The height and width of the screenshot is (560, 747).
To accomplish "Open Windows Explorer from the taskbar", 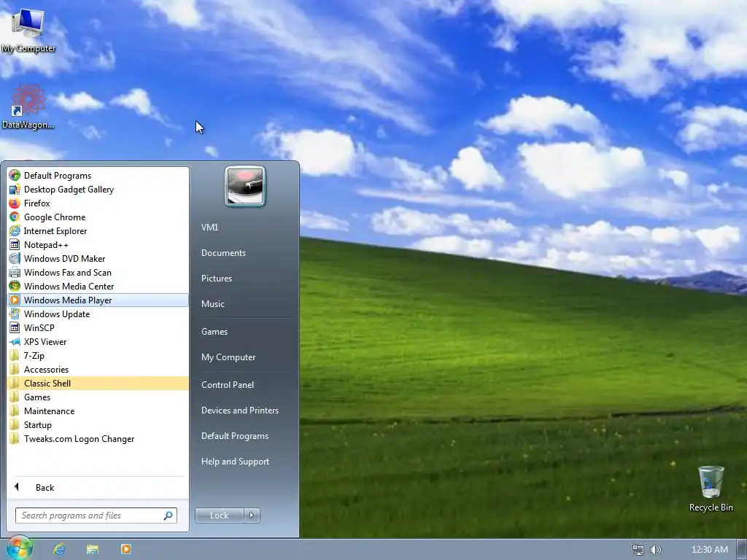I will [x=93, y=549].
